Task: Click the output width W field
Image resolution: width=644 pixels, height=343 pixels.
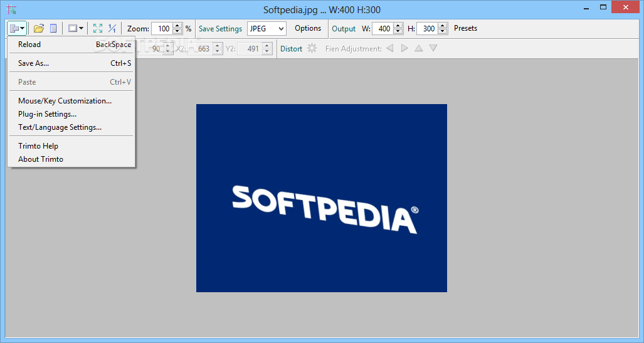Action: tap(383, 28)
